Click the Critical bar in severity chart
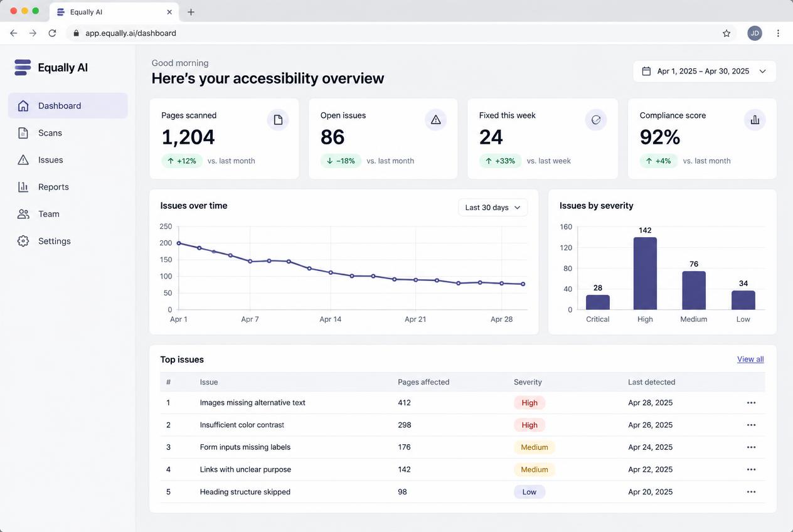The image size is (793, 532). pyautogui.click(x=598, y=302)
